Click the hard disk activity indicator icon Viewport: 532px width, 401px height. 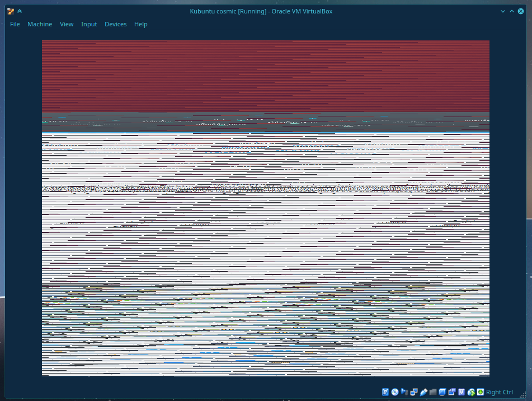[385, 392]
